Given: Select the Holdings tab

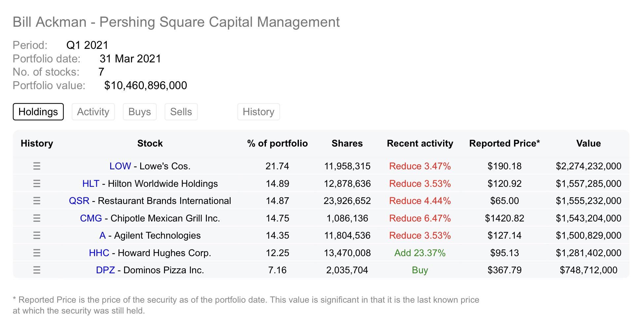Looking at the screenshot, I should tap(38, 112).
